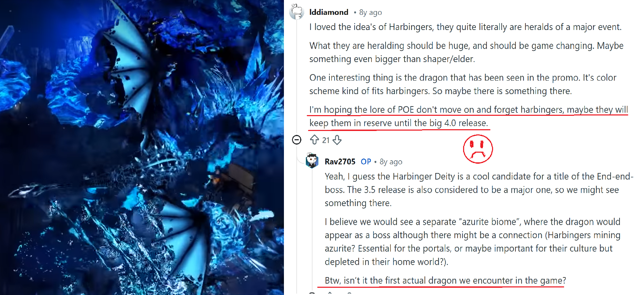This screenshot has height=295, width=644.
Task: Click the 8y ago timestamp on lddiamond's comment
Action: coord(370,12)
